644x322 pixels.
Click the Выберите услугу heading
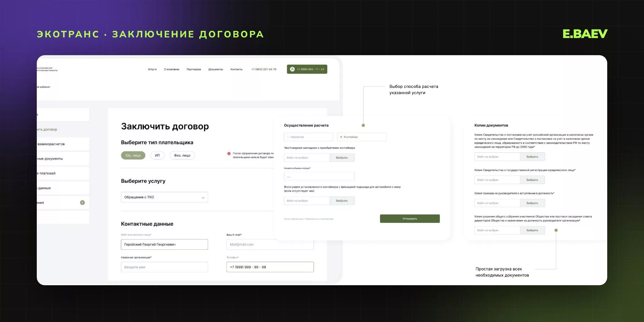click(x=143, y=181)
